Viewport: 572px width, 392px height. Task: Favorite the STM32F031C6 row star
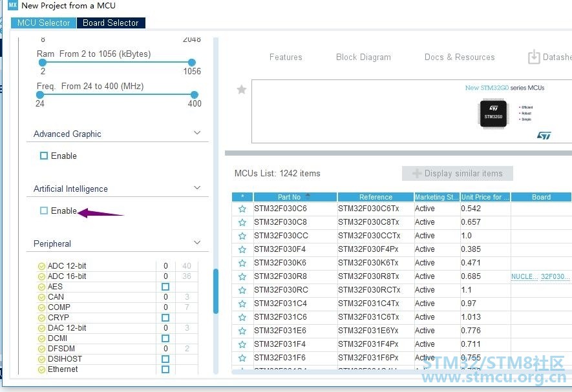242,317
